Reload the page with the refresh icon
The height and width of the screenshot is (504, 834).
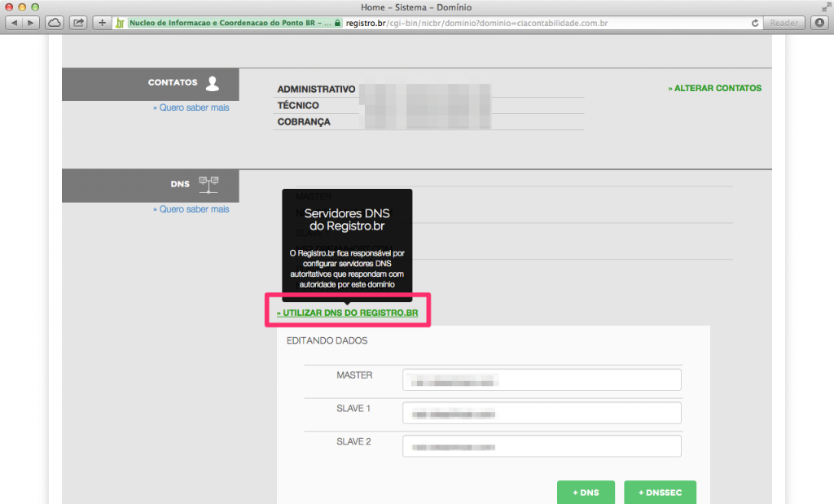point(755,24)
